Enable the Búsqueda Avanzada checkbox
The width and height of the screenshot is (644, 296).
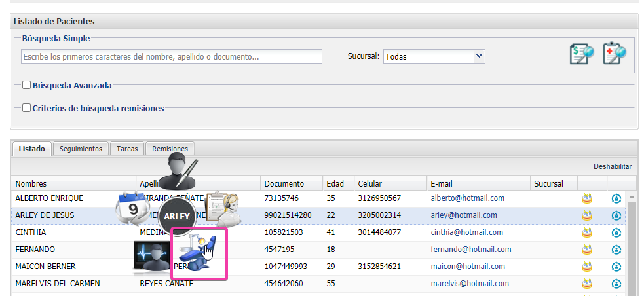click(x=27, y=85)
